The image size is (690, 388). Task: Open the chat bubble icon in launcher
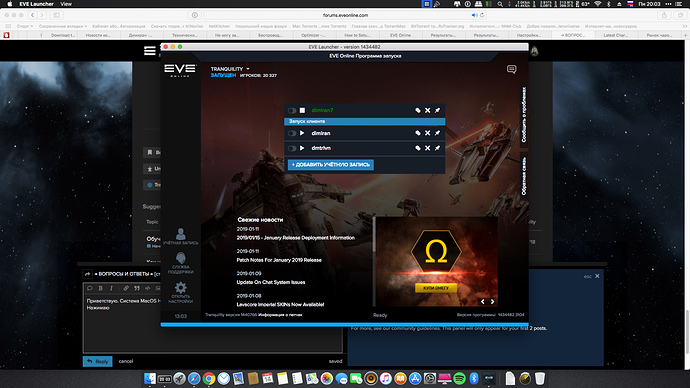[511, 69]
